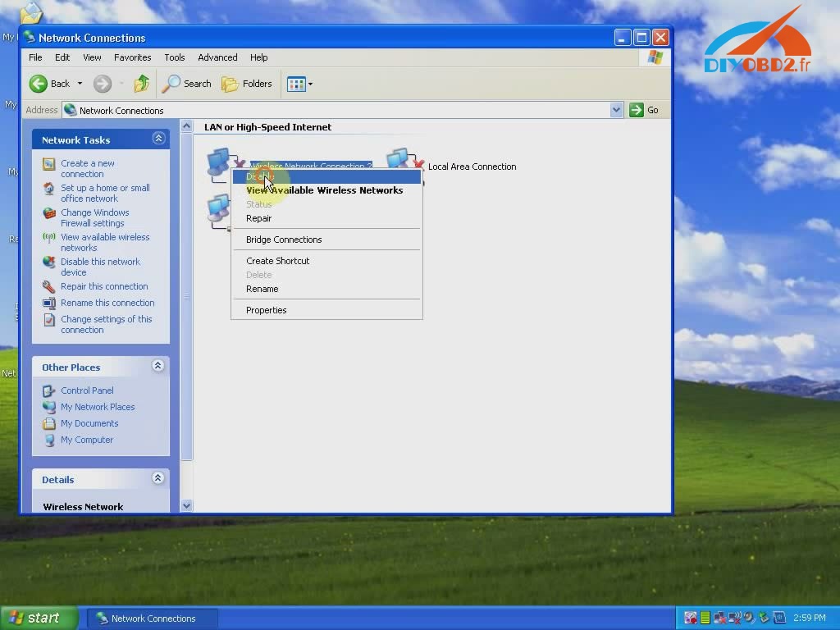
Task: Select Properties from the context menu
Action: click(x=266, y=310)
